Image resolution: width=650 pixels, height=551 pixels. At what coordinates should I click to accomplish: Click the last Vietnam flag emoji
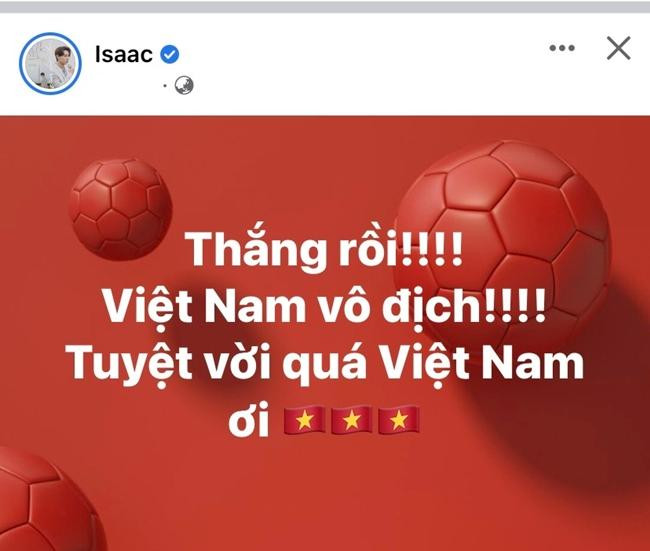(x=399, y=420)
